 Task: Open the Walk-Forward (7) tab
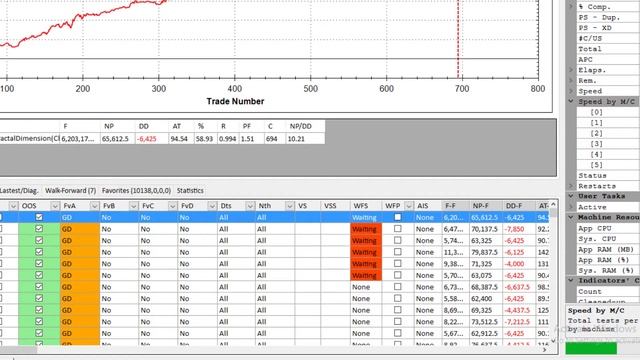[70, 191]
